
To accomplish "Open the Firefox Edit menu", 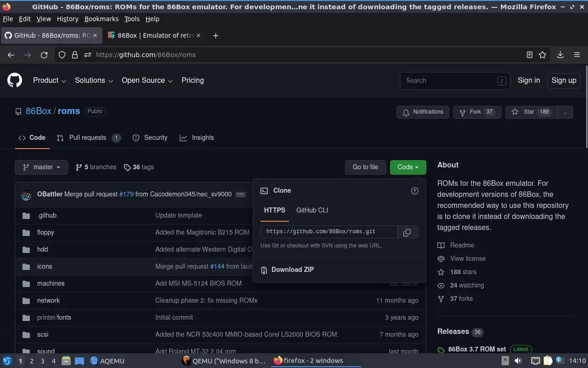I will point(25,19).
